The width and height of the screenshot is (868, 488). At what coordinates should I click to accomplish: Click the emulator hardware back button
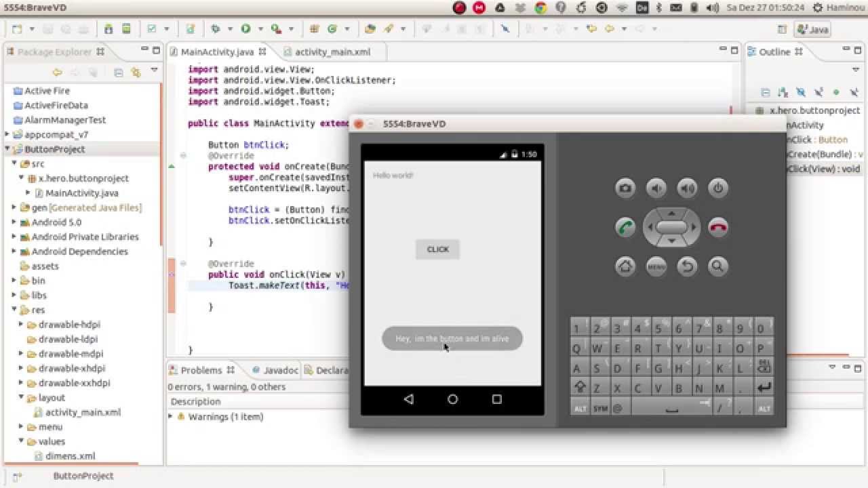[x=687, y=266]
